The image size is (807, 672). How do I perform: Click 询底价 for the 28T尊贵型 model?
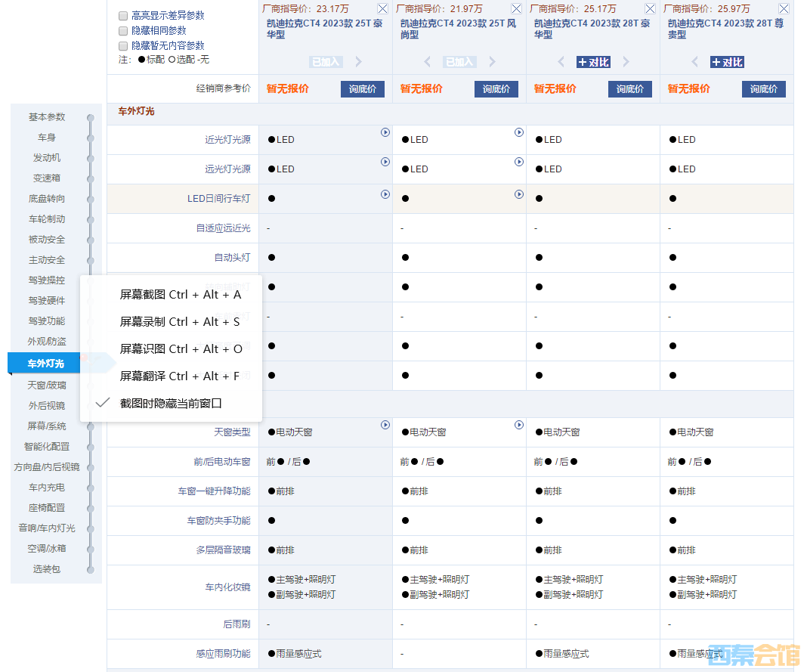(x=763, y=88)
